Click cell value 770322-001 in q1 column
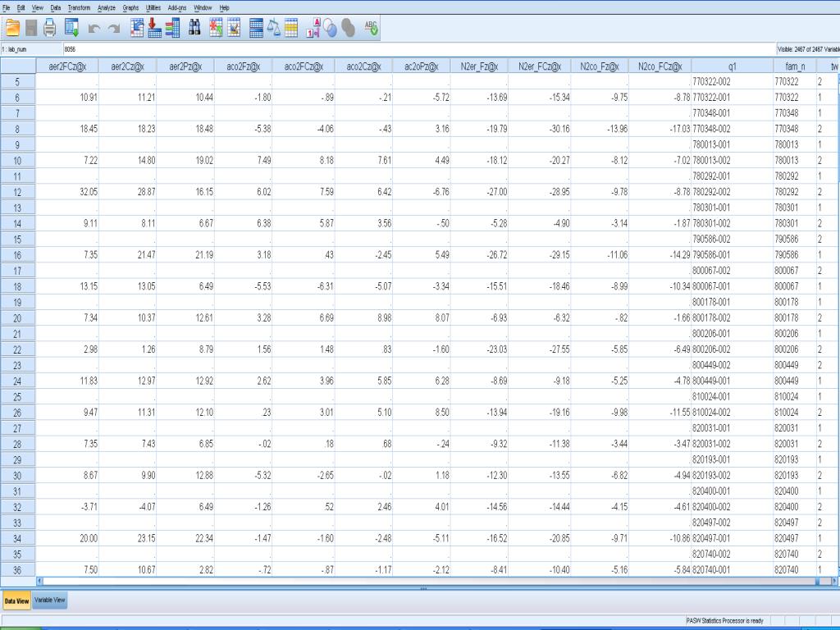The width and height of the screenshot is (840, 630). point(732,98)
